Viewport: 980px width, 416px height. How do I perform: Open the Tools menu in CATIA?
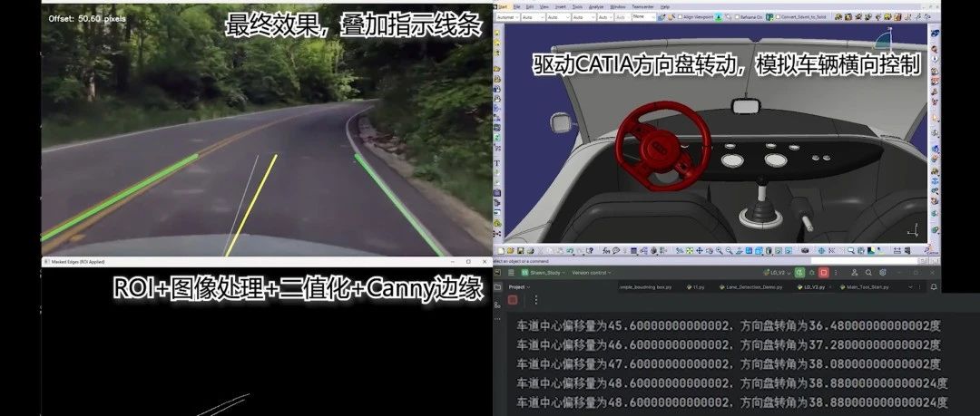tap(577, 6)
